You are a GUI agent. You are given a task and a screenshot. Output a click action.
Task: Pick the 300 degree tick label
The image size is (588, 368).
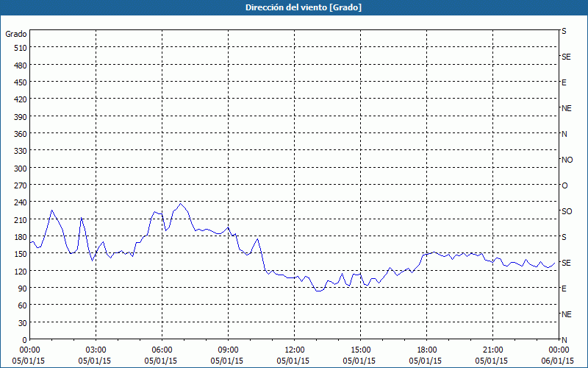click(x=21, y=169)
